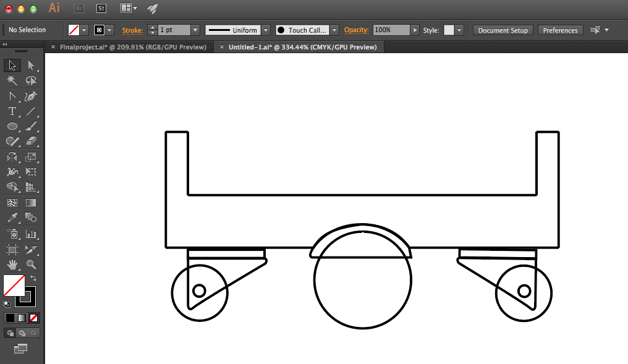Select the Direct Selection tool
The height and width of the screenshot is (364, 628).
31,66
